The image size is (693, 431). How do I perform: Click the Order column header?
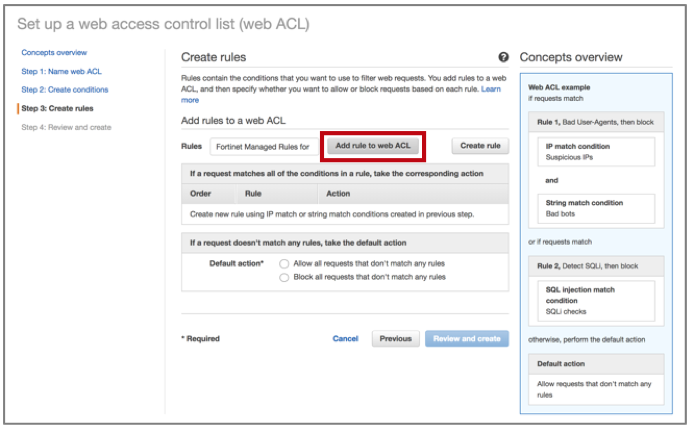[201, 193]
